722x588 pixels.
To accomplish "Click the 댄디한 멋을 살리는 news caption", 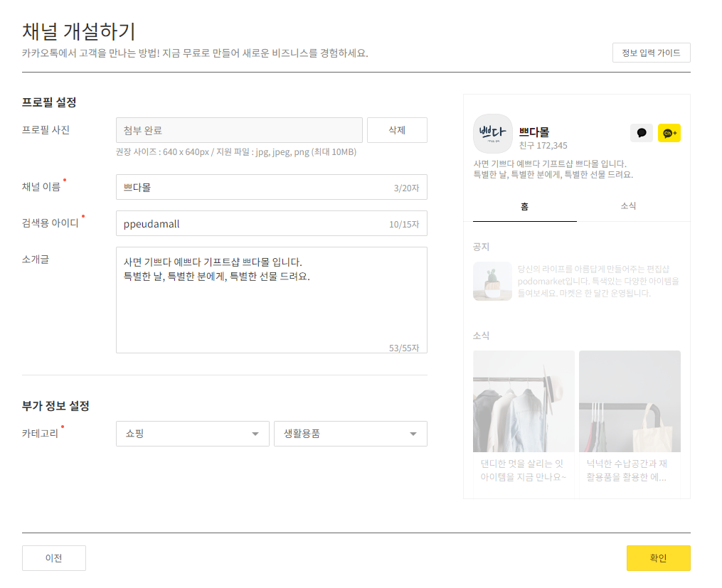I will tap(524, 470).
